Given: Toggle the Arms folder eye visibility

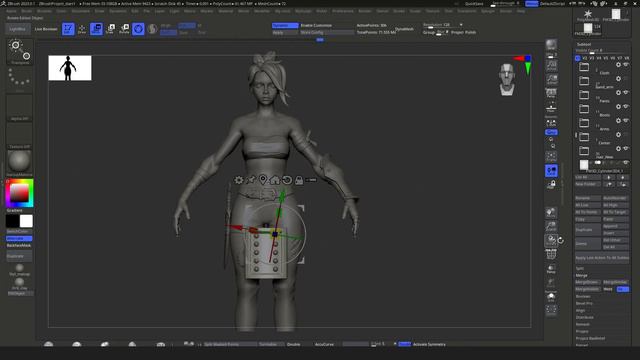Looking at the screenshot, I should (626, 120).
